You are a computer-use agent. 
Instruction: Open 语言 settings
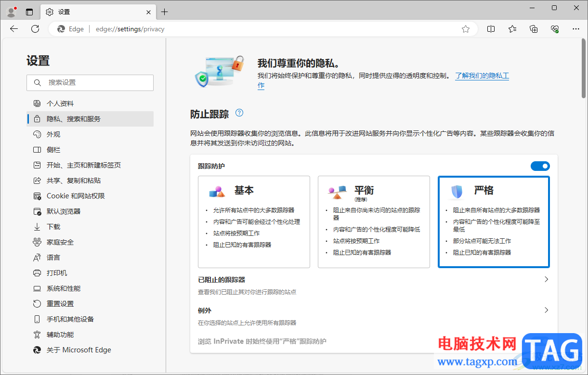pos(90,258)
